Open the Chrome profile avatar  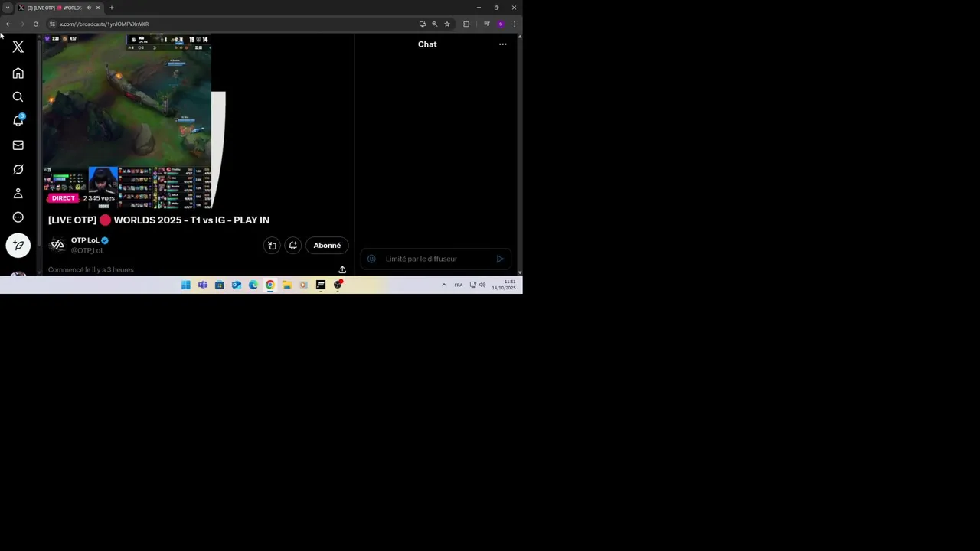501,24
